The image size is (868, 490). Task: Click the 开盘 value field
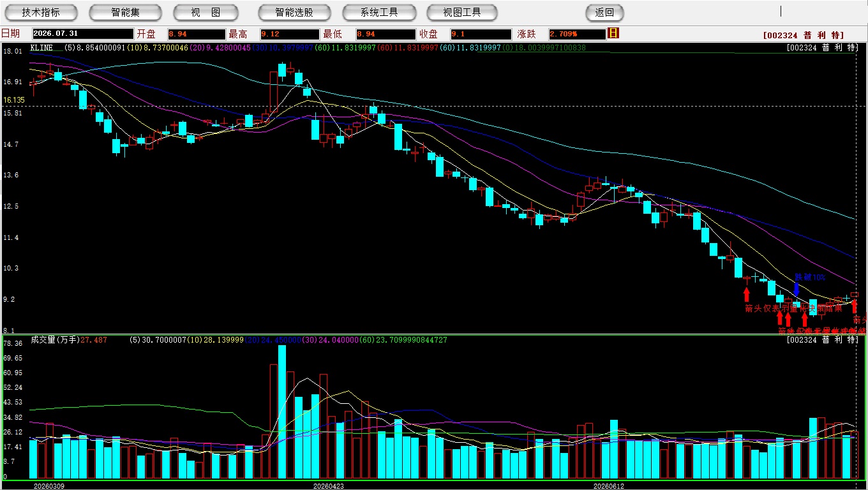tap(197, 34)
